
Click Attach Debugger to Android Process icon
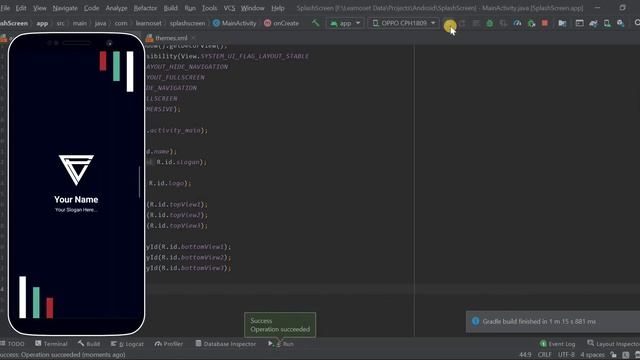(x=531, y=24)
